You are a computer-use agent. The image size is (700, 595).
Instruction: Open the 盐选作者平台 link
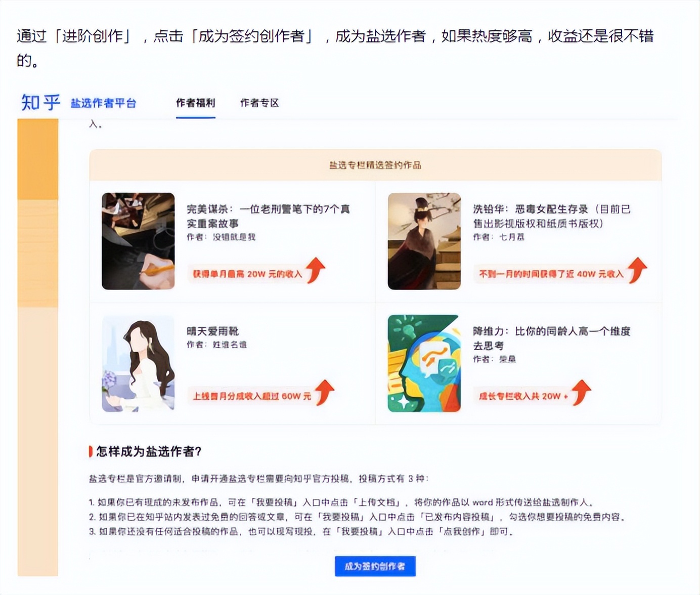(105, 102)
